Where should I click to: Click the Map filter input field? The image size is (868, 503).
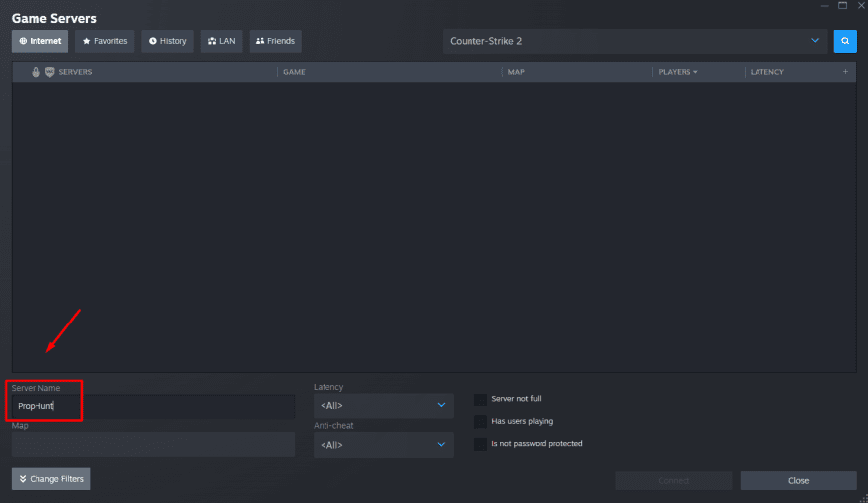[153, 445]
